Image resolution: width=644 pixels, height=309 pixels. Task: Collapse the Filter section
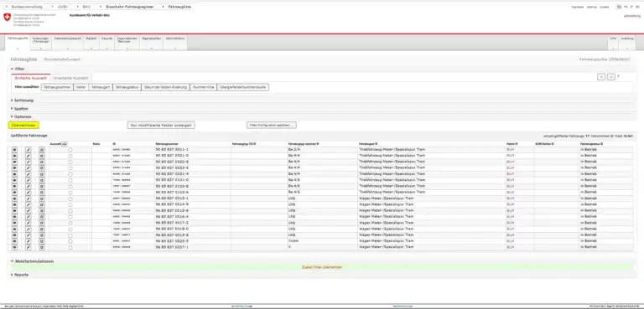click(18, 69)
